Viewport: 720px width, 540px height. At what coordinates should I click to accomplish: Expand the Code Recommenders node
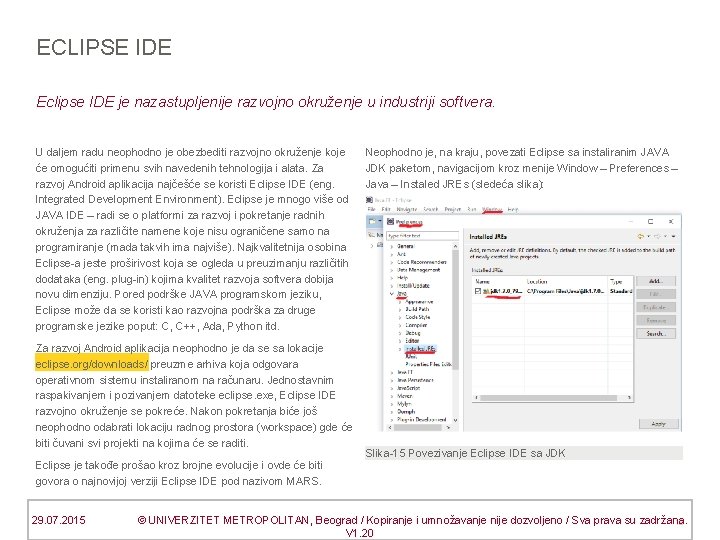[x=392, y=262]
